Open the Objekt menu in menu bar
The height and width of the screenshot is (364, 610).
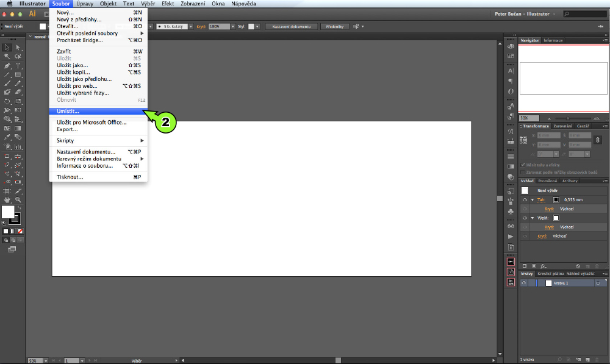click(108, 4)
